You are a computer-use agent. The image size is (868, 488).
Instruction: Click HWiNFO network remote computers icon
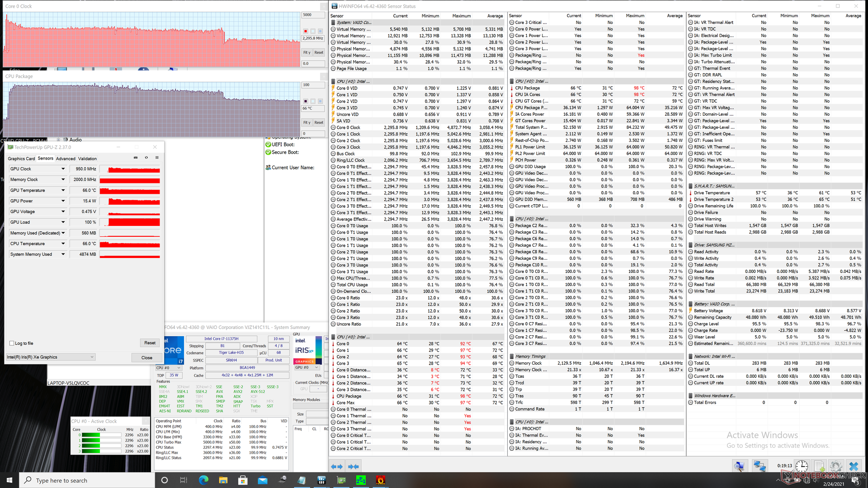(759, 466)
